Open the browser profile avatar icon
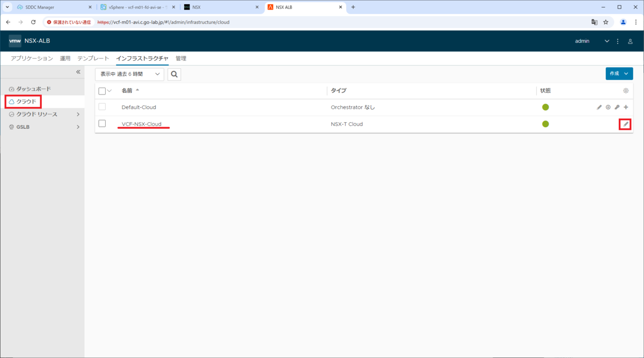Image resolution: width=644 pixels, height=358 pixels. [x=623, y=22]
